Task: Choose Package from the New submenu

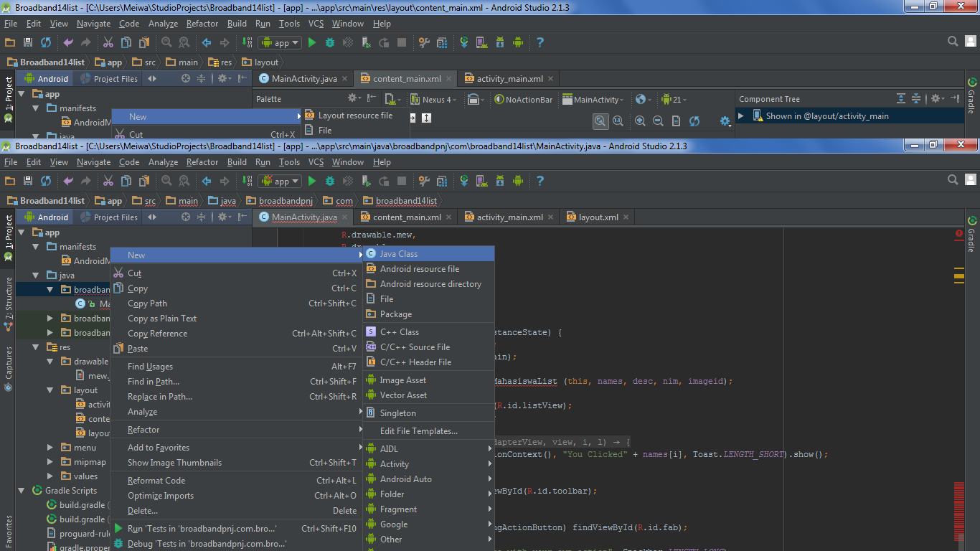Action: click(429, 314)
